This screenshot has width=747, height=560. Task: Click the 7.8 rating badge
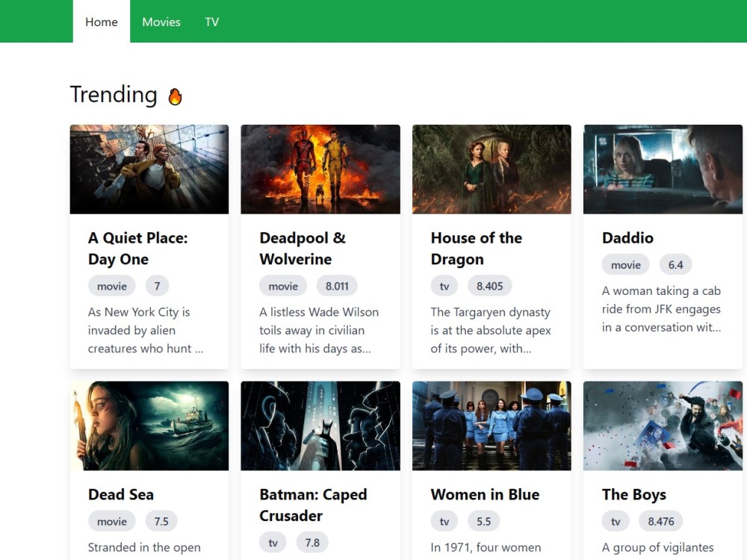click(x=312, y=542)
